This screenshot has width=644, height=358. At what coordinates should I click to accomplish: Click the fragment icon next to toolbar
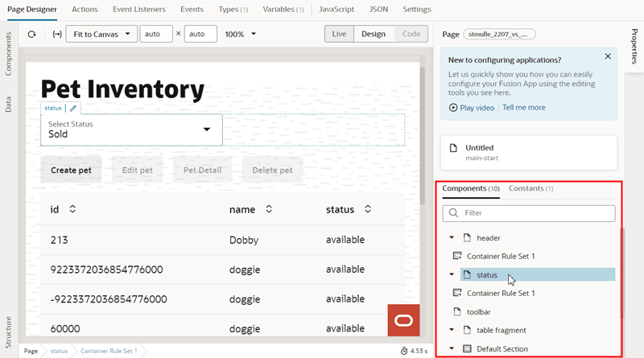[457, 311]
